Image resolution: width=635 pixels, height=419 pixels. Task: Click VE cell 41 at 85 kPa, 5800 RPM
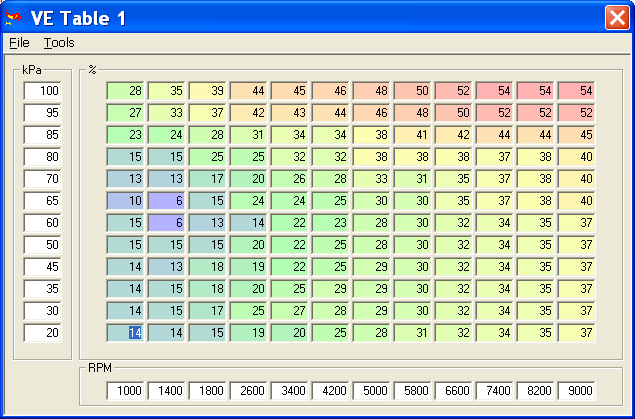pyautogui.click(x=413, y=135)
